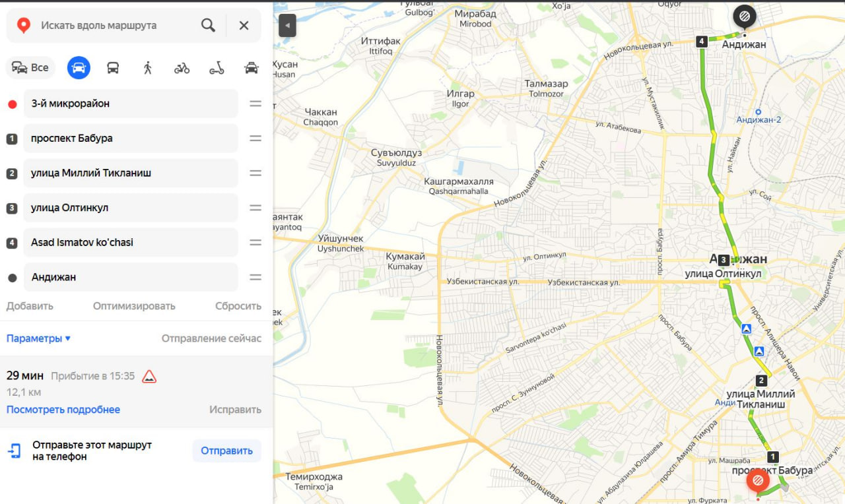Screen dimensions: 845x504
Task: Click the red start marker on map
Action: (758, 480)
